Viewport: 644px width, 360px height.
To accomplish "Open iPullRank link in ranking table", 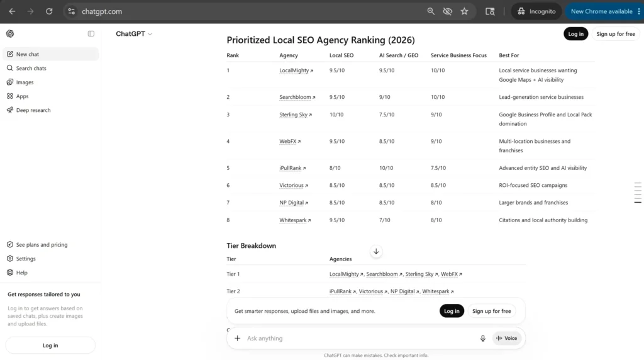I will pos(292,168).
